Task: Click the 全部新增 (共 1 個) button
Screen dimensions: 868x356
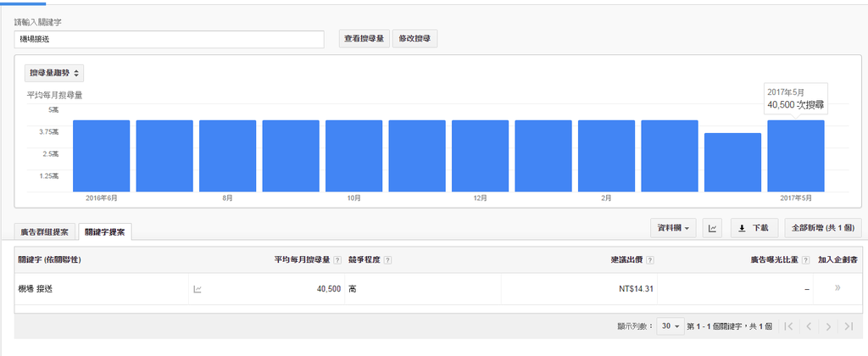Action: 823,228
